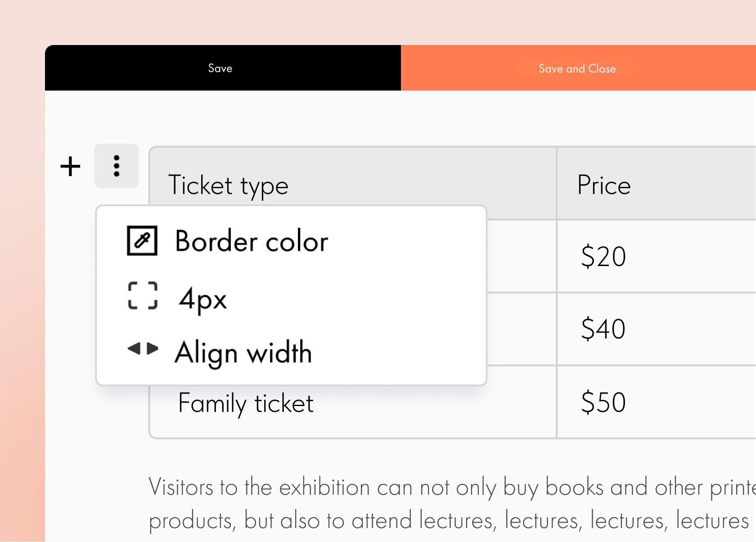The image size is (756, 542).
Task: Select the Border color menu entry
Action: 251,241
